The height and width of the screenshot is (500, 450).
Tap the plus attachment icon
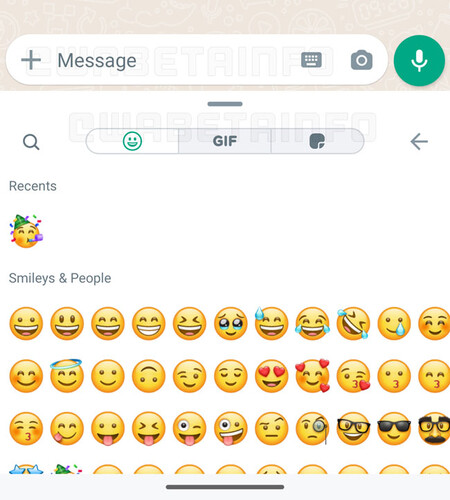(x=31, y=60)
